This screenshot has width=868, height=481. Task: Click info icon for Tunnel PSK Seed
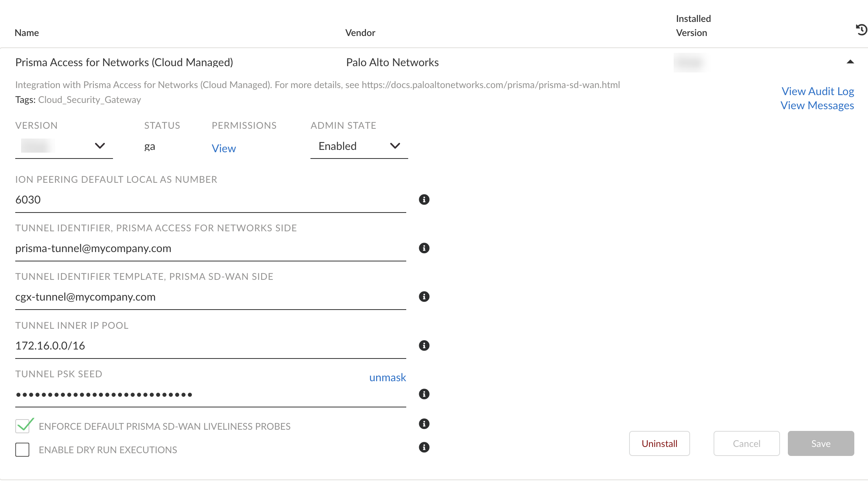[x=424, y=394]
